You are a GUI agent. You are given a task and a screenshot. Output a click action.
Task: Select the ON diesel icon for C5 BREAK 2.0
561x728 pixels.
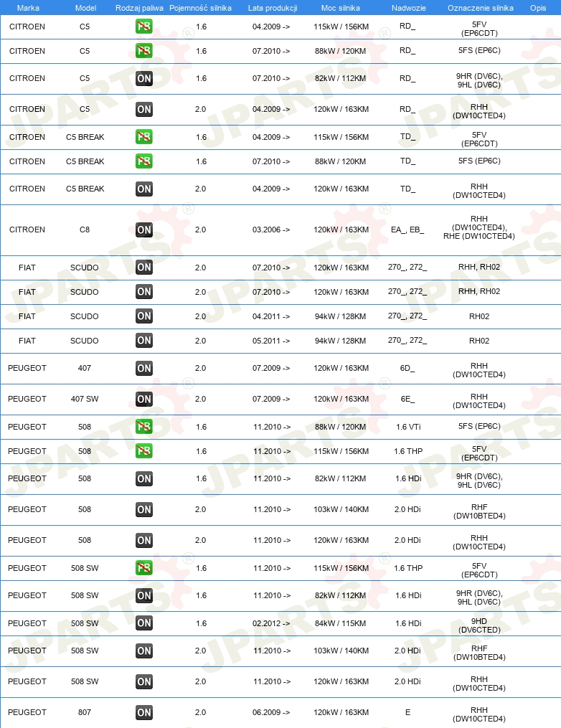tap(144, 189)
